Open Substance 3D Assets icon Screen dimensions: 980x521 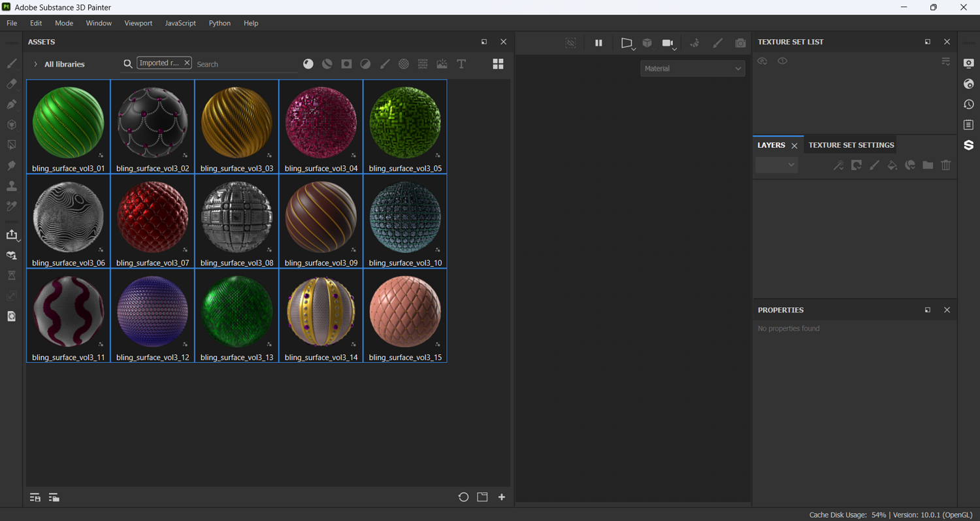(x=969, y=144)
